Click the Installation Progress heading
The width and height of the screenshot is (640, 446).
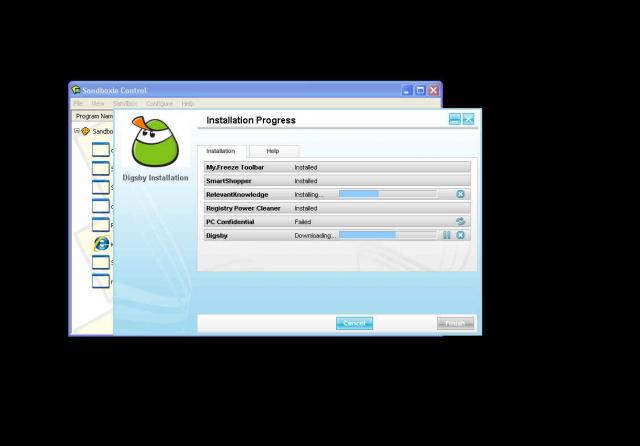251,120
